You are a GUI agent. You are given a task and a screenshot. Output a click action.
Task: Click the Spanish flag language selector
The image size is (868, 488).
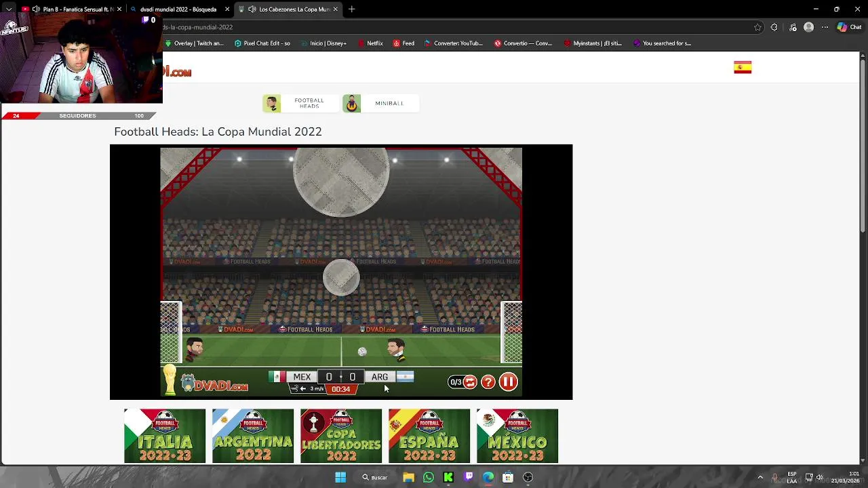pos(743,67)
